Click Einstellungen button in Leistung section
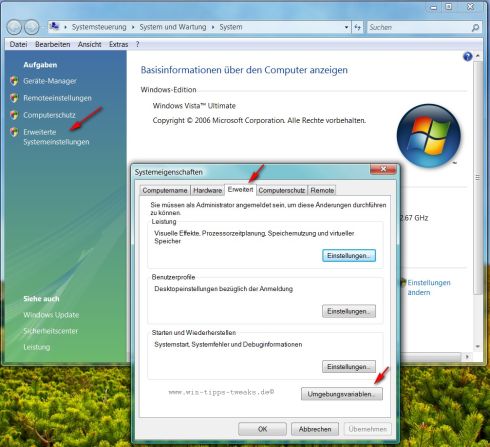Viewport: 490px width, 447px height. (x=349, y=256)
